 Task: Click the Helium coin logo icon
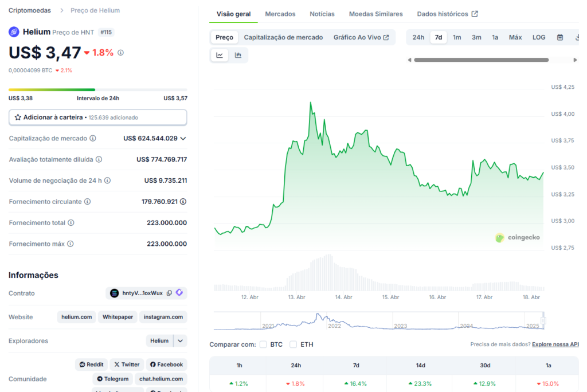coord(14,32)
